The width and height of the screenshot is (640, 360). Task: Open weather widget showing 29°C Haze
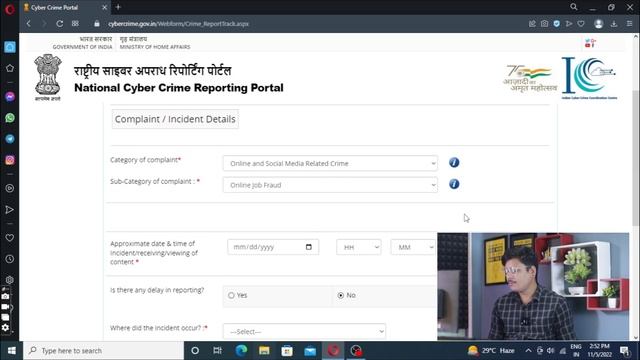pyautogui.click(x=491, y=351)
